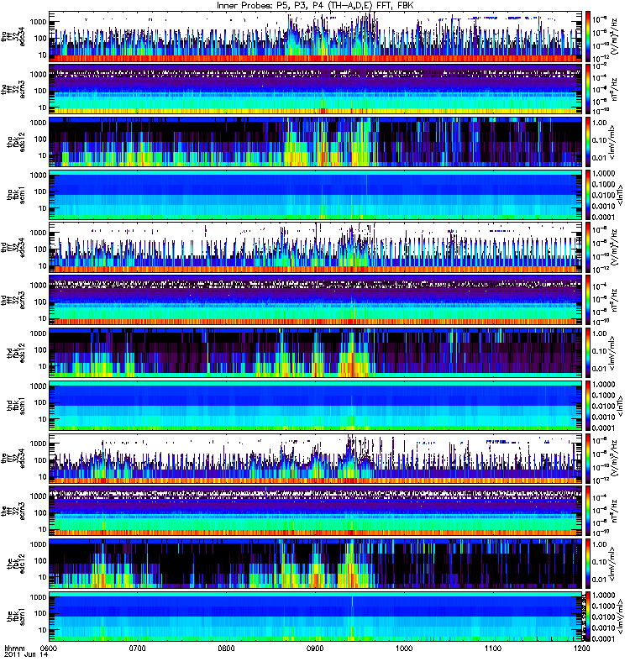Click the 0700 time axis tick label
This screenshot has height=672, width=630.
coord(137,648)
